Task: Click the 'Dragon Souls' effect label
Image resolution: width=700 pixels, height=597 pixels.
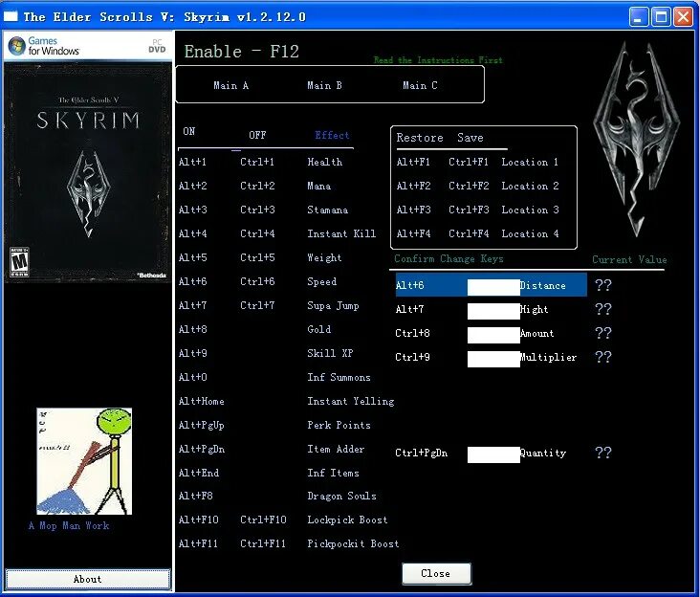Action: tap(342, 497)
